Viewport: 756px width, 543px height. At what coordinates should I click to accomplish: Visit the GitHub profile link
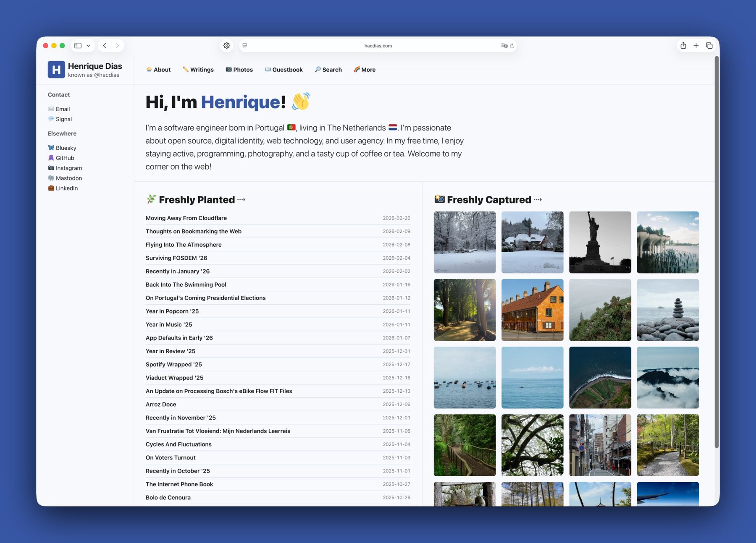[x=65, y=158]
